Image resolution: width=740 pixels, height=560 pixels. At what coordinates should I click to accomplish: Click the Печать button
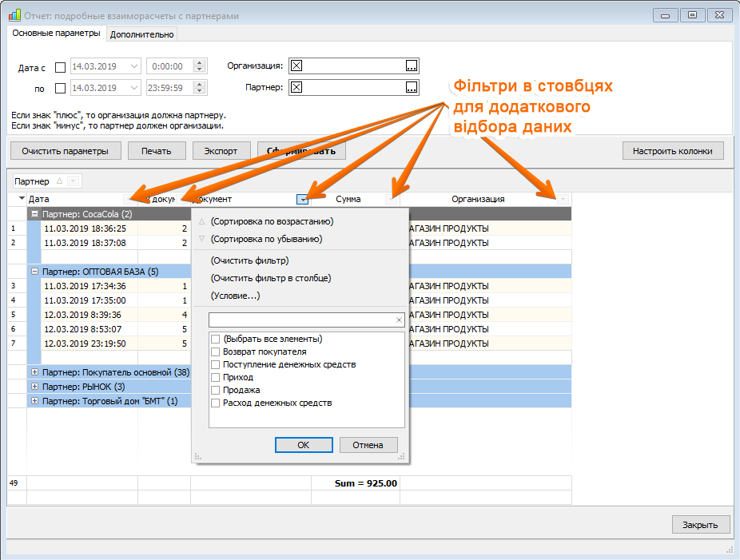pos(157,151)
